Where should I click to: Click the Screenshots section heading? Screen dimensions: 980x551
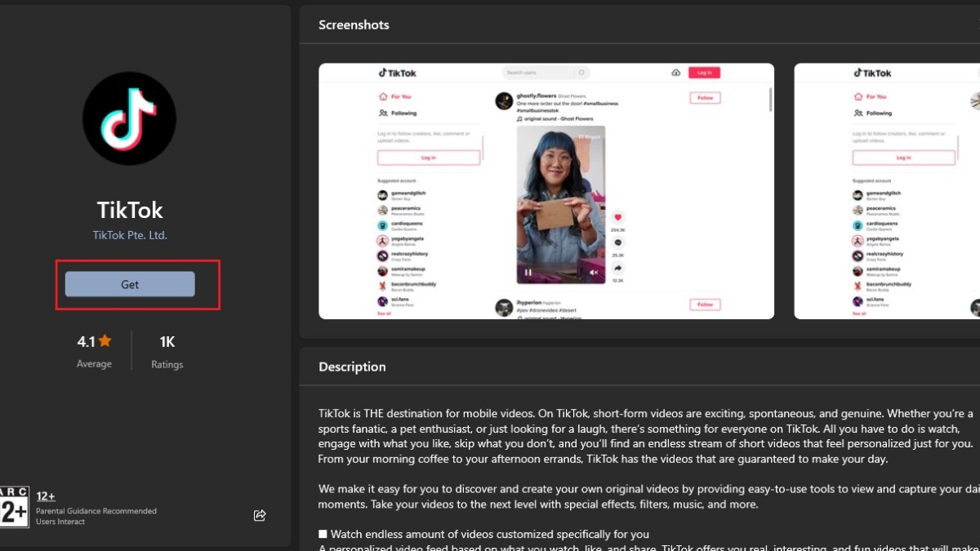(354, 24)
